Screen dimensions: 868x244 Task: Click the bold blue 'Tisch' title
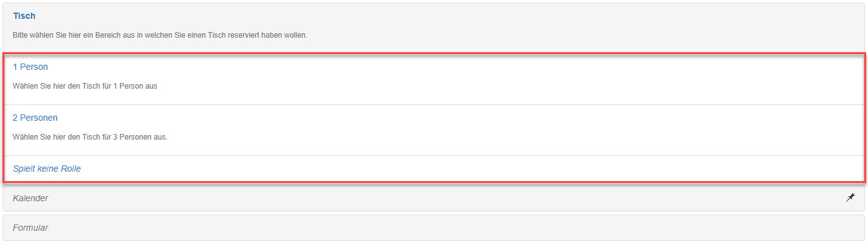(24, 16)
